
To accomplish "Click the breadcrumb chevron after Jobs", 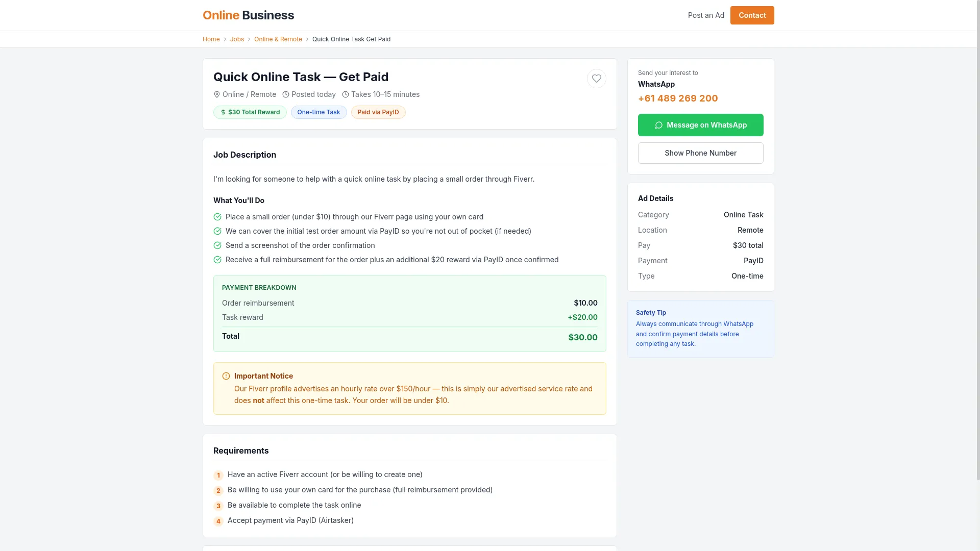I will [249, 39].
